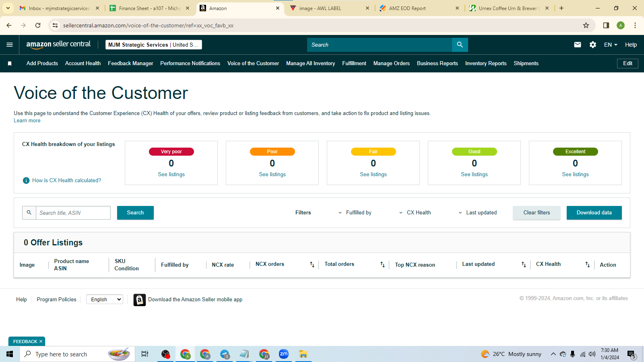Close the FEEDBACK widget
644x362 pixels.
(x=41, y=341)
